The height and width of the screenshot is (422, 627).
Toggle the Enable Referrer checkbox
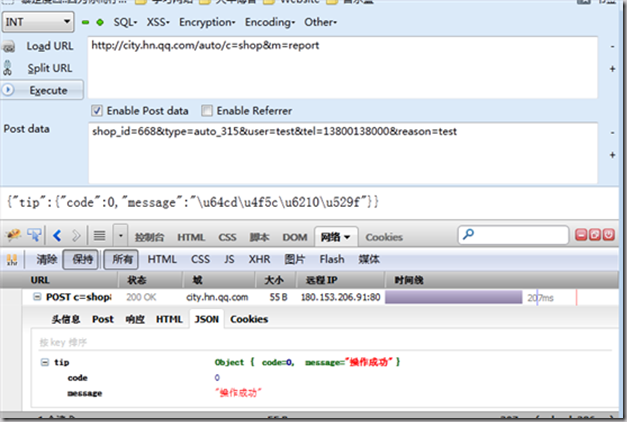tap(207, 110)
